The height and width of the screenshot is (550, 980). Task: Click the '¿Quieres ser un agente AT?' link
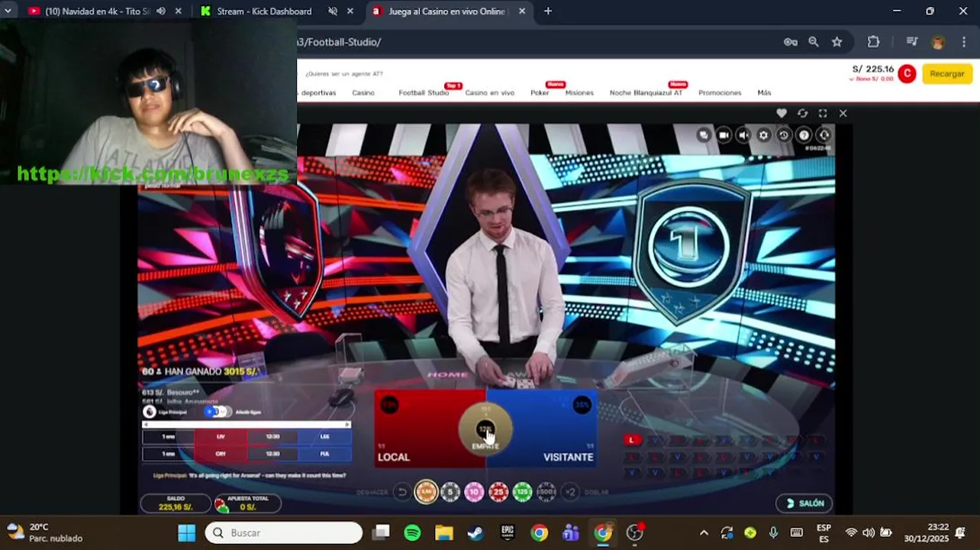[344, 74]
